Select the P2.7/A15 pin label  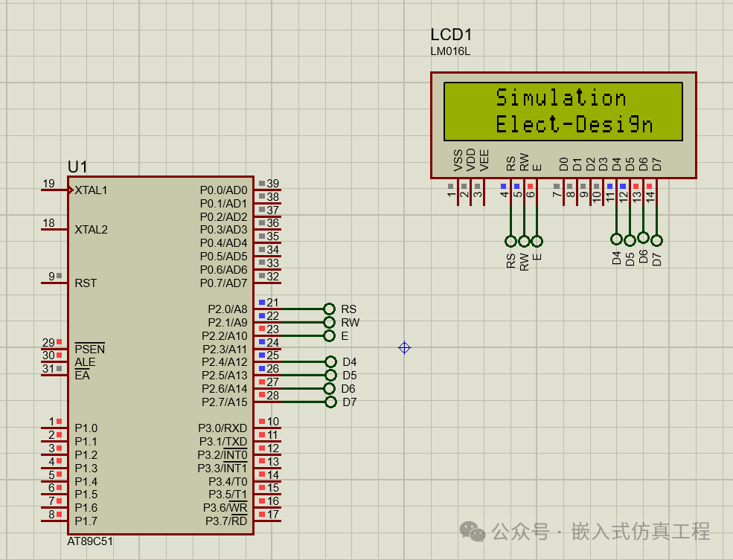(225, 402)
